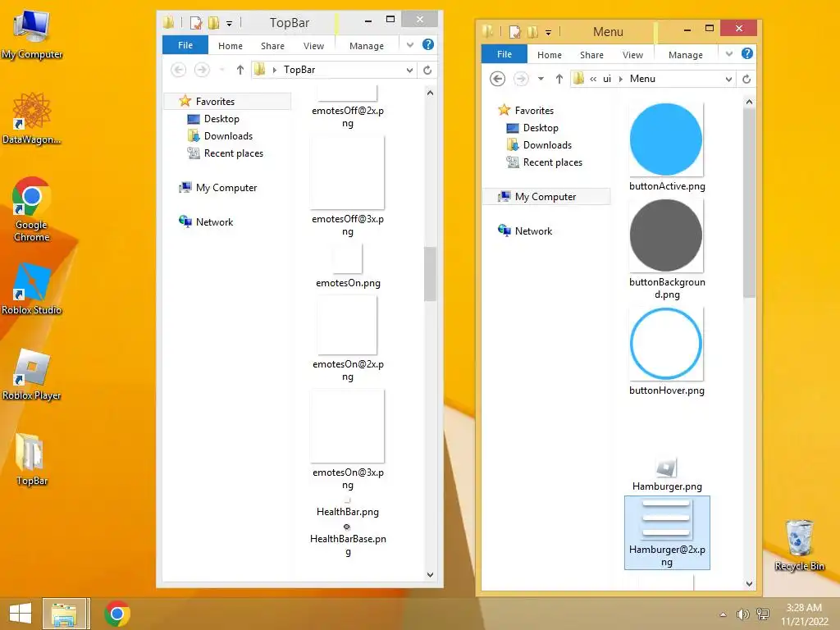This screenshot has height=630, width=840.
Task: Go up one level in Menu window
Action: 559,79
